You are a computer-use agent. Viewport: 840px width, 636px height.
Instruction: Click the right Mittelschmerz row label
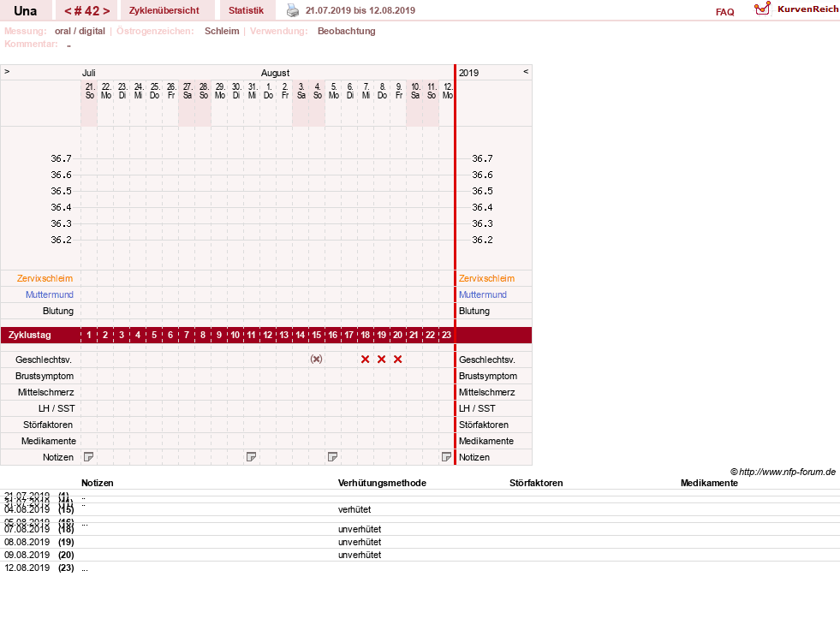click(x=486, y=392)
